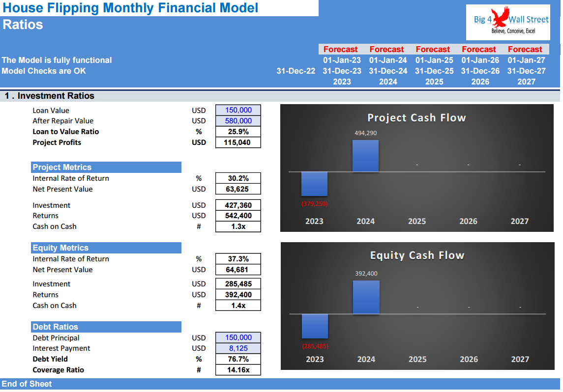Select the Interest Payment cell 8,125

click(238, 348)
